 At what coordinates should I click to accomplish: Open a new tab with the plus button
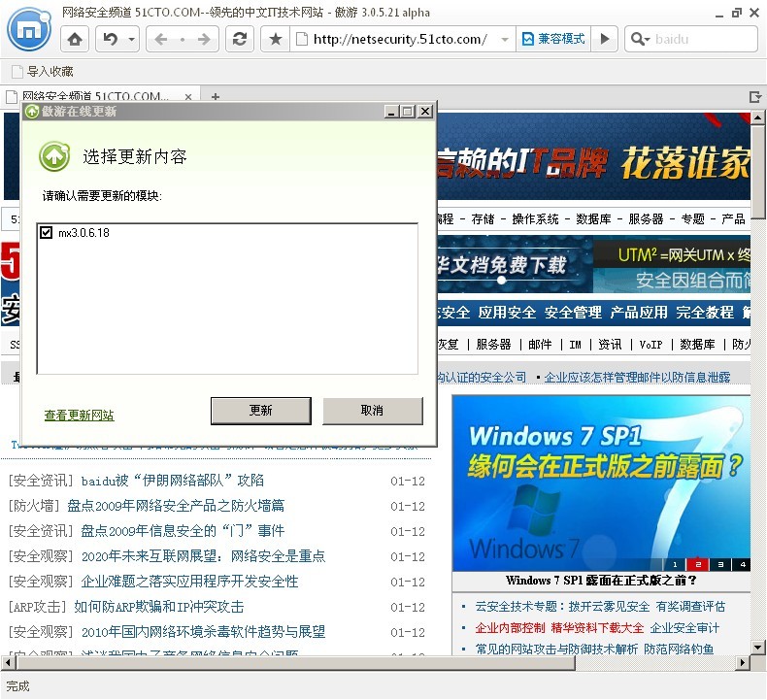pos(216,96)
